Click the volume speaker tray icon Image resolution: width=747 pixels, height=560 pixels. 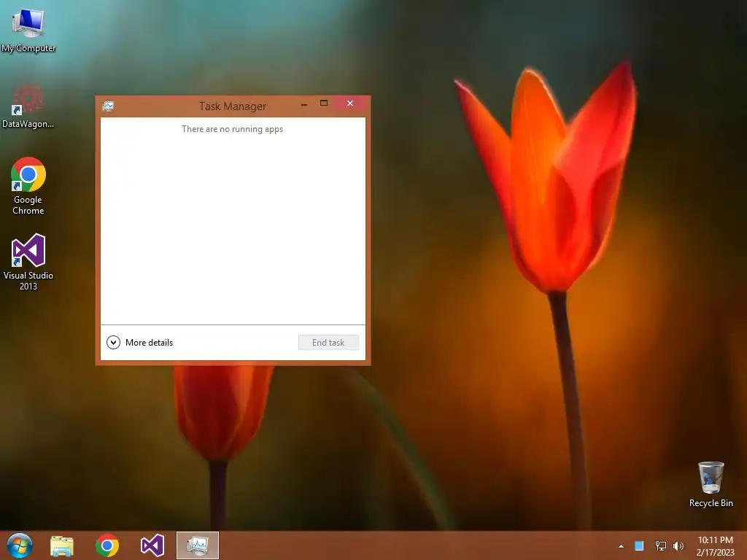[678, 545]
